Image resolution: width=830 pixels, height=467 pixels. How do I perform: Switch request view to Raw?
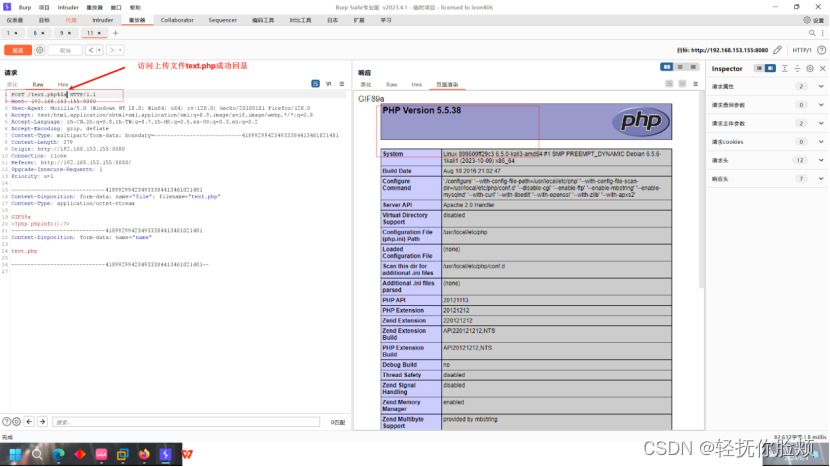pyautogui.click(x=38, y=84)
